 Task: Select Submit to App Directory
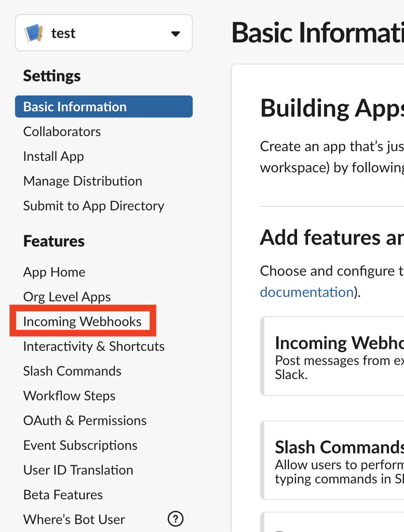(x=94, y=206)
